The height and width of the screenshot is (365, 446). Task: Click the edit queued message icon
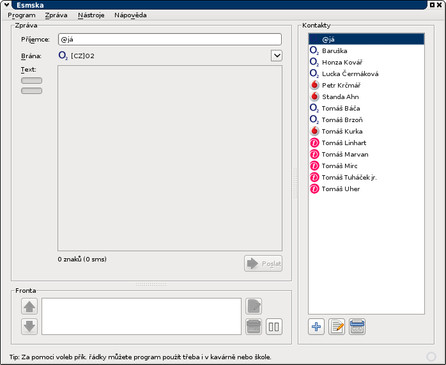click(x=254, y=306)
